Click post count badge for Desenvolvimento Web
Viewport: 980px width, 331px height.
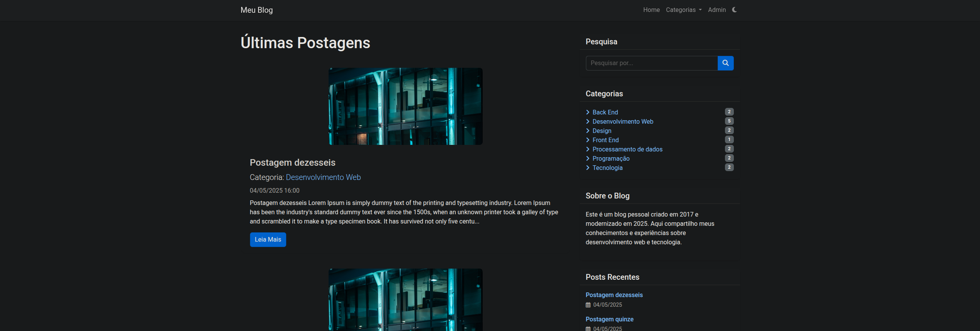pyautogui.click(x=729, y=121)
